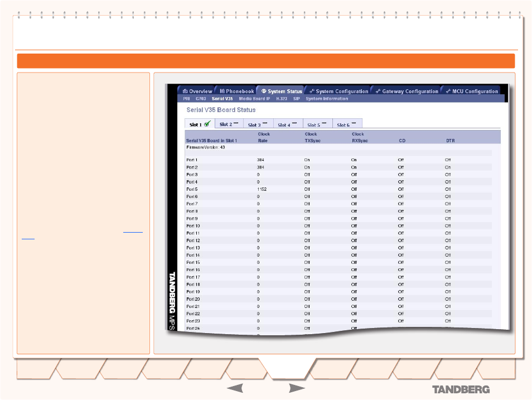Select the Port 16 row label
Image resolution: width=532 pixels, height=400 pixels.
(x=193, y=270)
